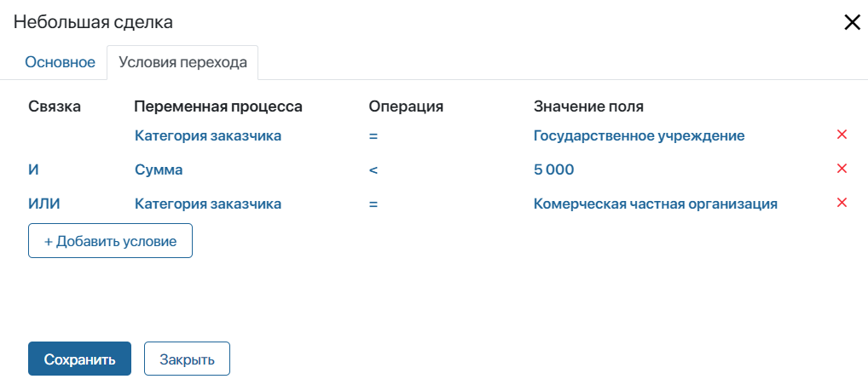
Task: Select the Условия перехода tab
Action: [x=182, y=62]
